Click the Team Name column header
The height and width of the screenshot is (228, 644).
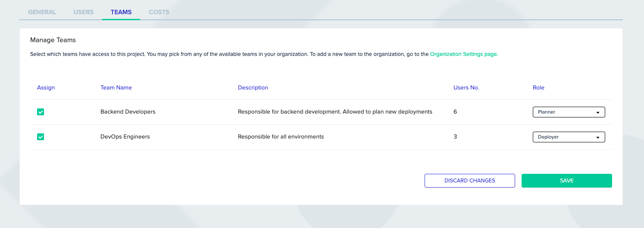click(x=116, y=87)
